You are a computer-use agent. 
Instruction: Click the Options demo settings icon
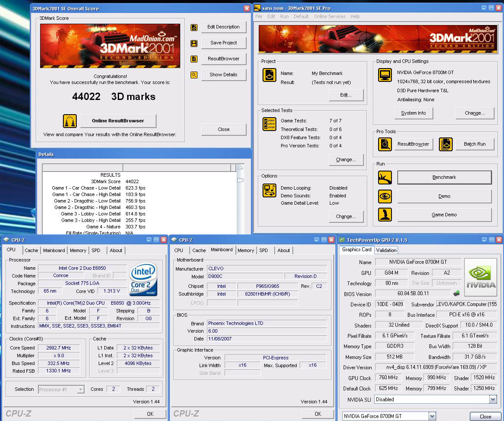[269, 190]
